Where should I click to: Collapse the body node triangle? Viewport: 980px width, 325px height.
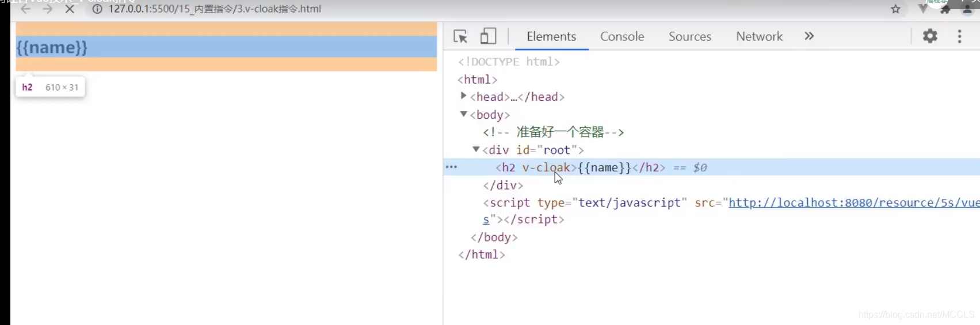pyautogui.click(x=463, y=114)
